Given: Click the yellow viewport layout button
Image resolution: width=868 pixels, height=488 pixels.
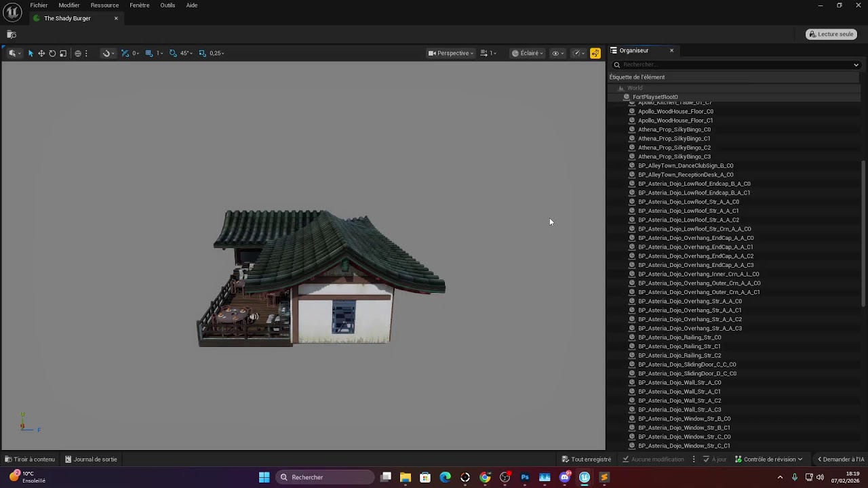Looking at the screenshot, I should [x=595, y=53].
